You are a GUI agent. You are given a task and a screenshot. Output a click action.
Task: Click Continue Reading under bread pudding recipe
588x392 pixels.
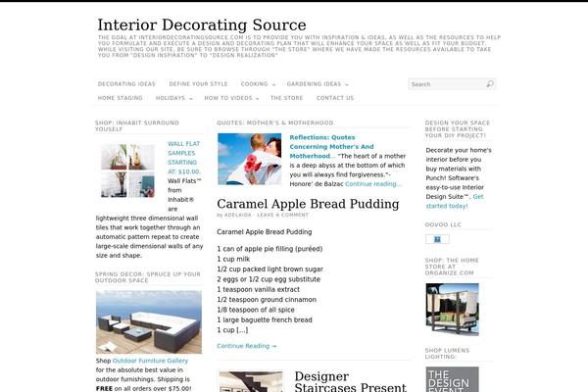[247, 346]
